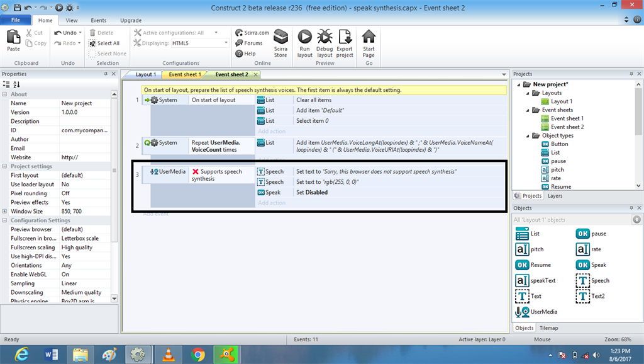Click the Properties panel scrollbar down arrow
This screenshot has height=364, width=644.
pyautogui.click(x=114, y=299)
